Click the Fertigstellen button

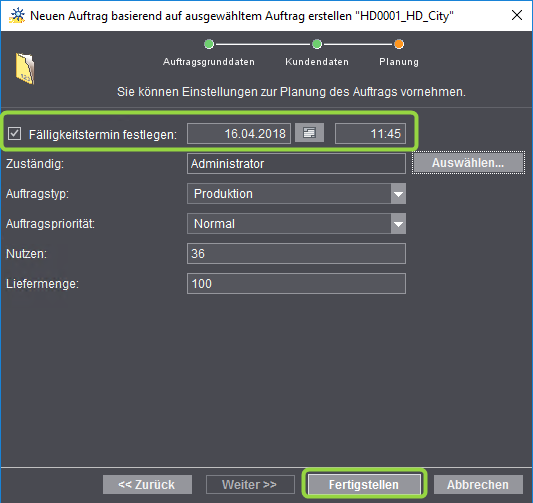tap(364, 485)
